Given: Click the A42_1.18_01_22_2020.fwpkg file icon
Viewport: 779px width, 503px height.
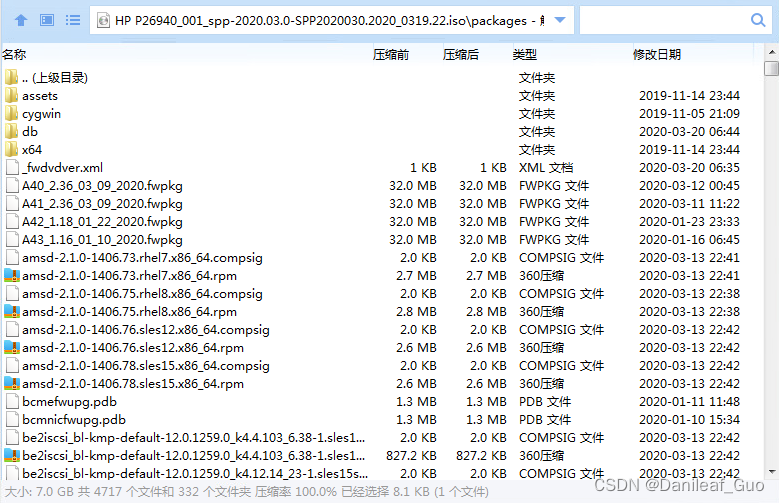Looking at the screenshot, I should (12, 221).
